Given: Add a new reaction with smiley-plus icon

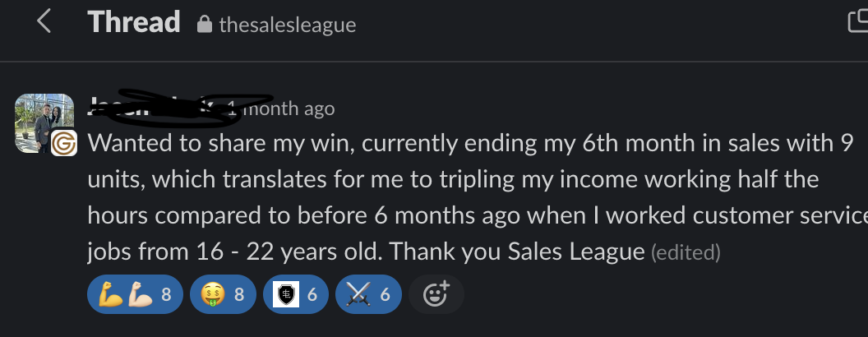Looking at the screenshot, I should point(436,294).
